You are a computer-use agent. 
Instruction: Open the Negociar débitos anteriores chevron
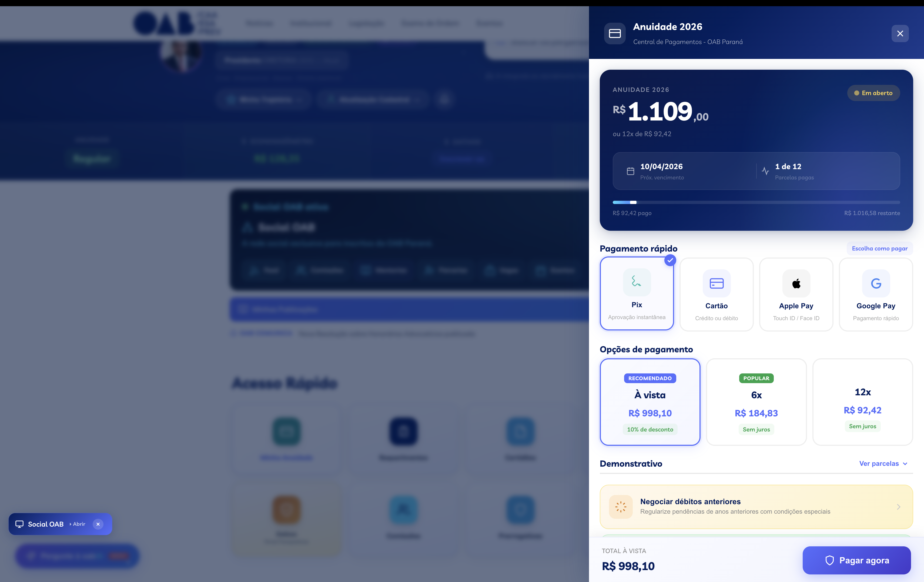pos(898,507)
